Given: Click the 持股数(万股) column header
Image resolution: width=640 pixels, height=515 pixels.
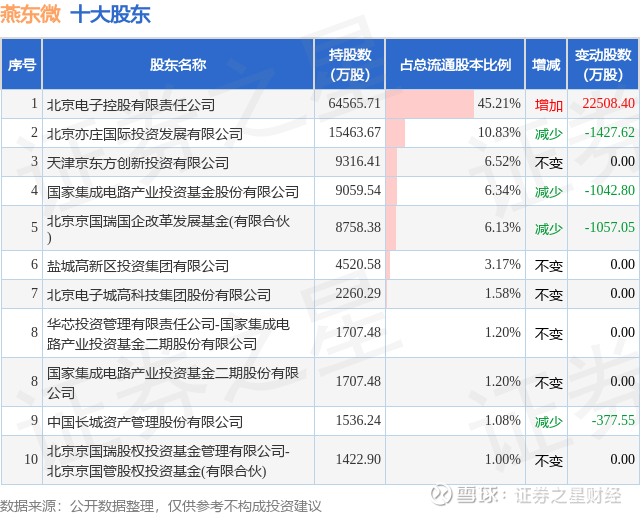Looking at the screenshot, I should coord(349,64).
